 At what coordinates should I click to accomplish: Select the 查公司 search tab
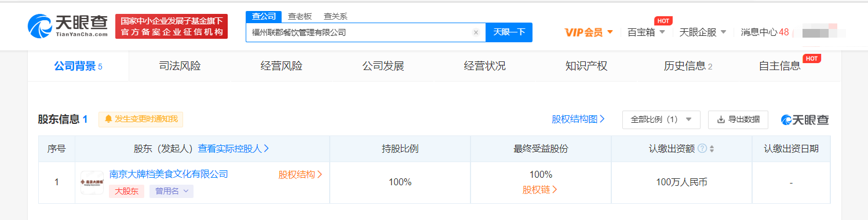264,16
